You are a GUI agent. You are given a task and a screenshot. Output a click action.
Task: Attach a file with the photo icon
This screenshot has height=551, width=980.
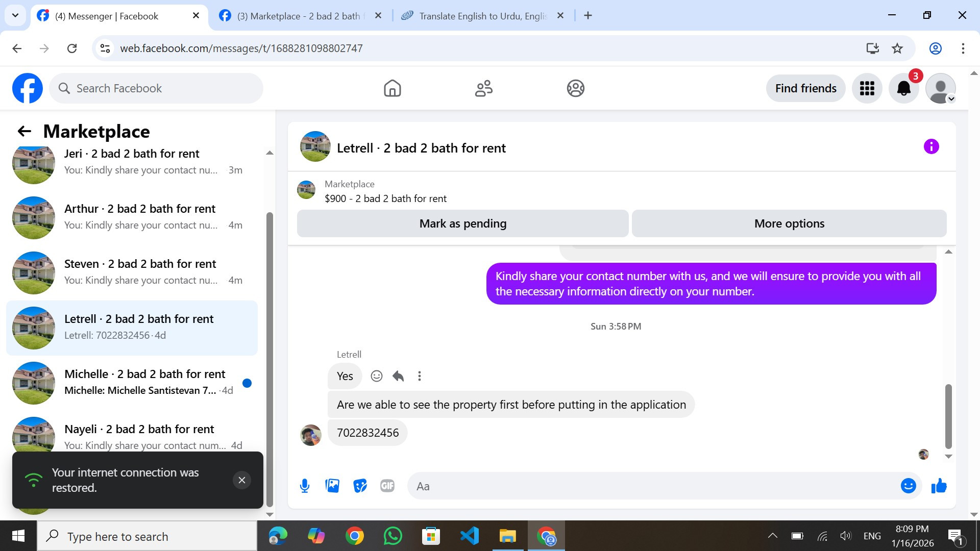click(332, 486)
